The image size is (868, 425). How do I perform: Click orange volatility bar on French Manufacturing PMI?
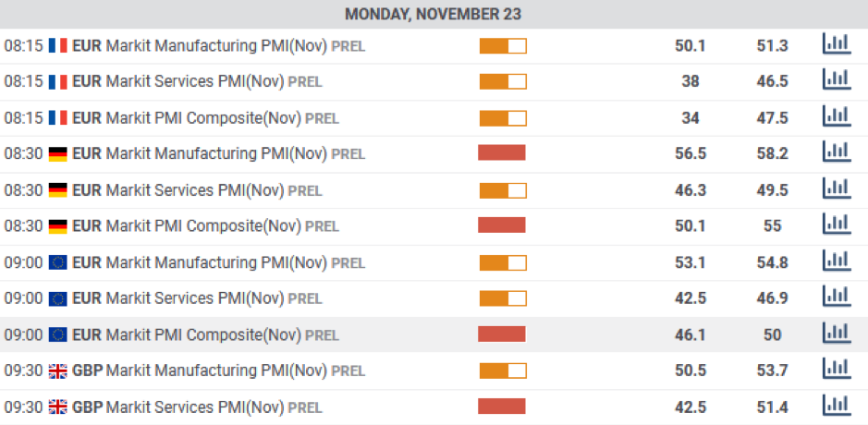pos(503,46)
